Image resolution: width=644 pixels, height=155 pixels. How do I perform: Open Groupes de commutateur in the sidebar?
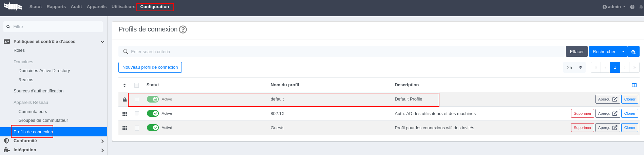tap(43, 120)
